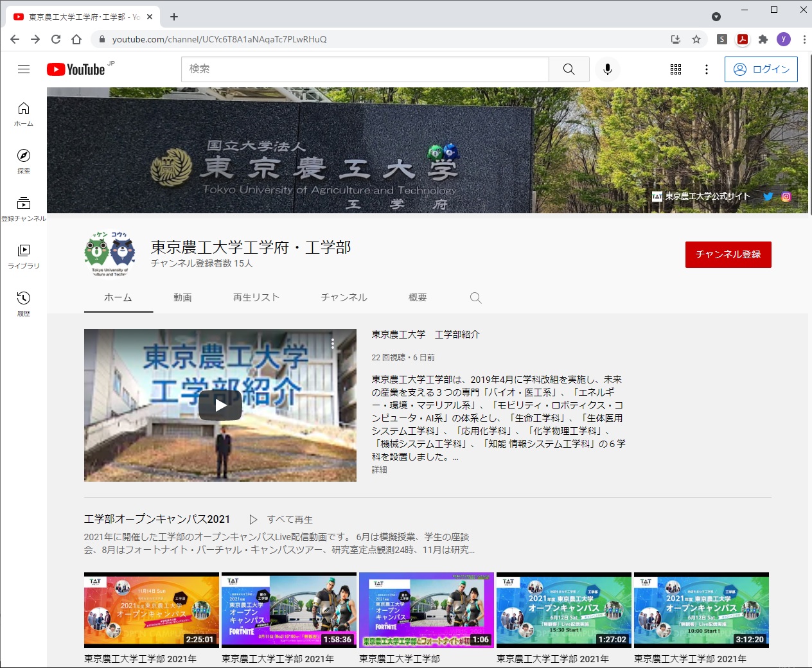This screenshot has height=668, width=812.
Task: Bookmark this page with star icon
Action: click(696, 39)
